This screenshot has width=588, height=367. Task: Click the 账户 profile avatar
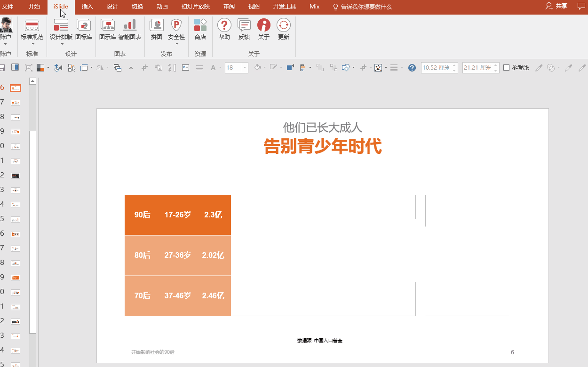coord(6,24)
